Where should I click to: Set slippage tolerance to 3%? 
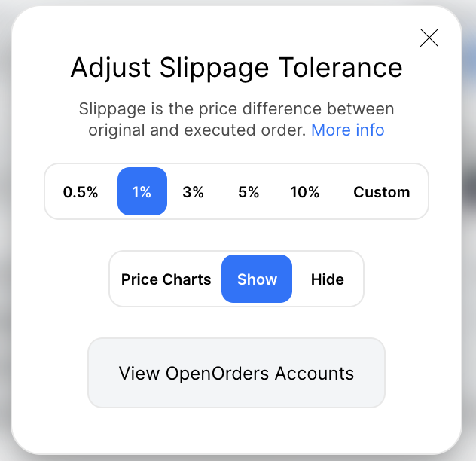[193, 192]
